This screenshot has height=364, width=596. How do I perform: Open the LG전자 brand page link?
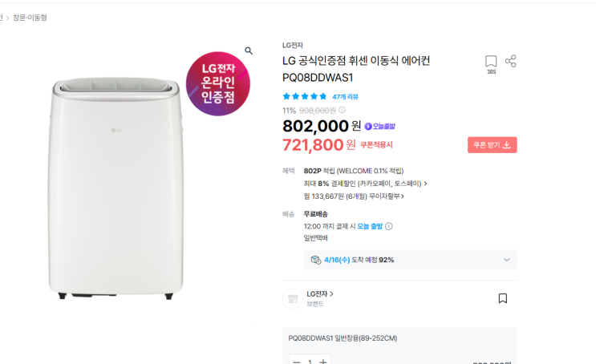tap(320, 294)
